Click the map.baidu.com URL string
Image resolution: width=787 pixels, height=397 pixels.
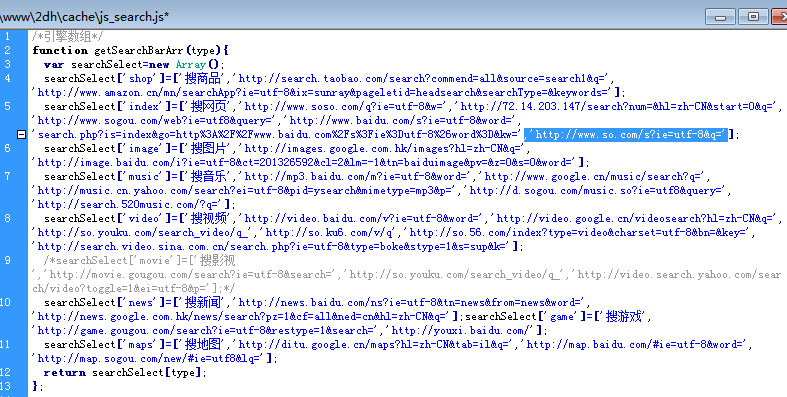click(635, 344)
